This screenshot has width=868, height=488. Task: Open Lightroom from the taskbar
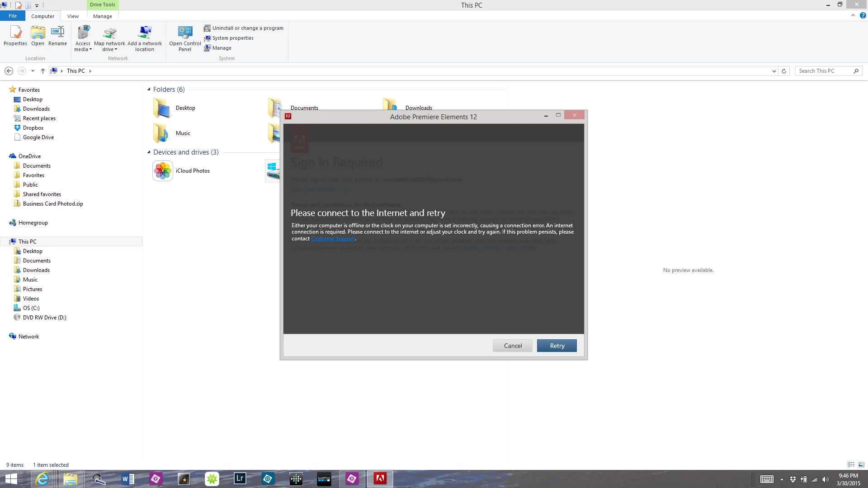[x=240, y=479]
